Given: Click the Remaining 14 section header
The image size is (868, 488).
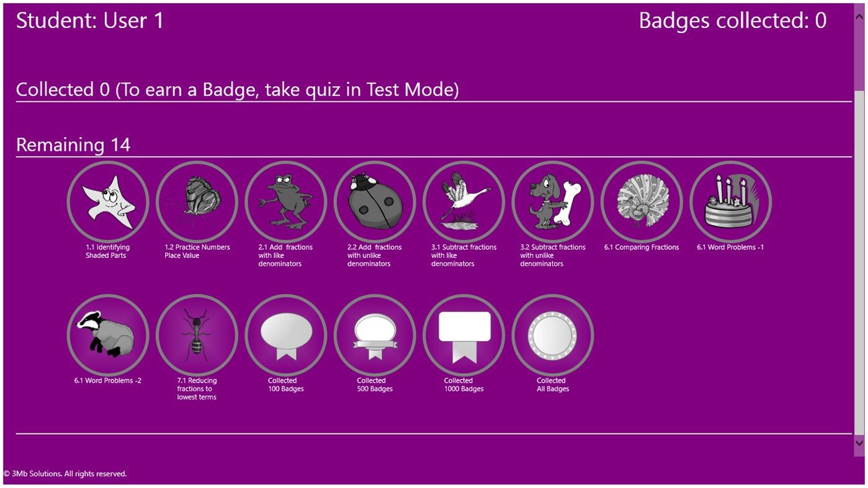Looking at the screenshot, I should tap(73, 145).
